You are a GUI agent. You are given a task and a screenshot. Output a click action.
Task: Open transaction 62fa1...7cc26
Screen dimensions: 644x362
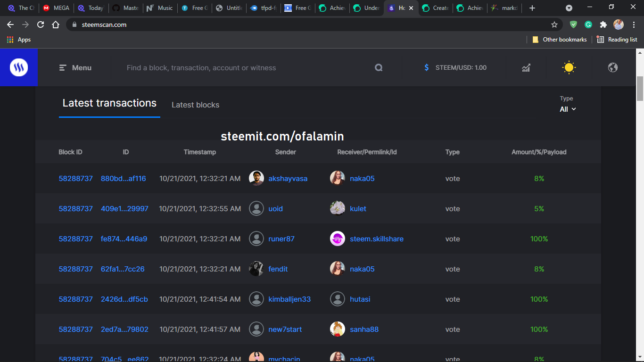coord(123,269)
